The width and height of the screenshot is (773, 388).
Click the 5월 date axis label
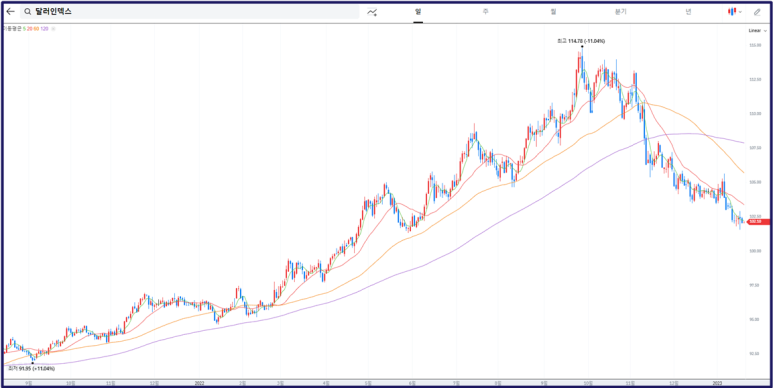coord(368,383)
